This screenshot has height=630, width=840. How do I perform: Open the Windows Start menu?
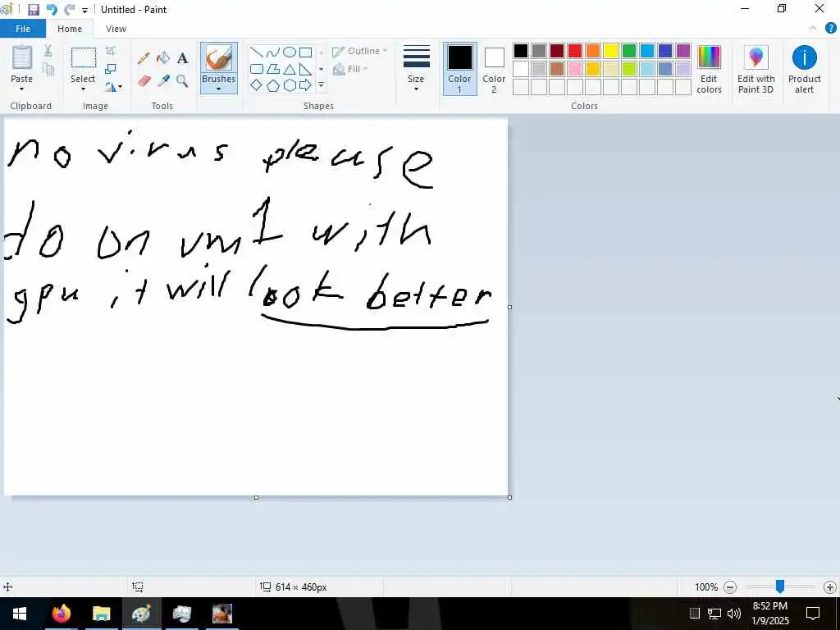click(20, 614)
